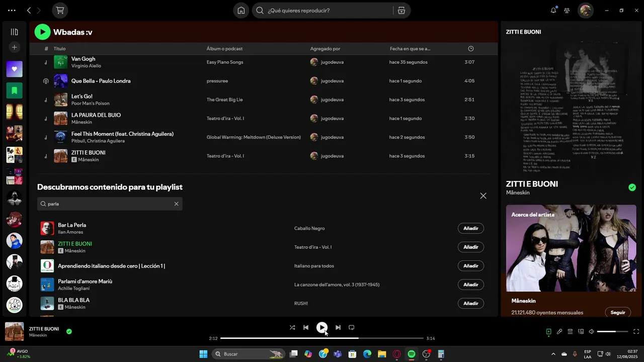
Task: Play the Wbadas :v playlist
Action: coord(42,32)
